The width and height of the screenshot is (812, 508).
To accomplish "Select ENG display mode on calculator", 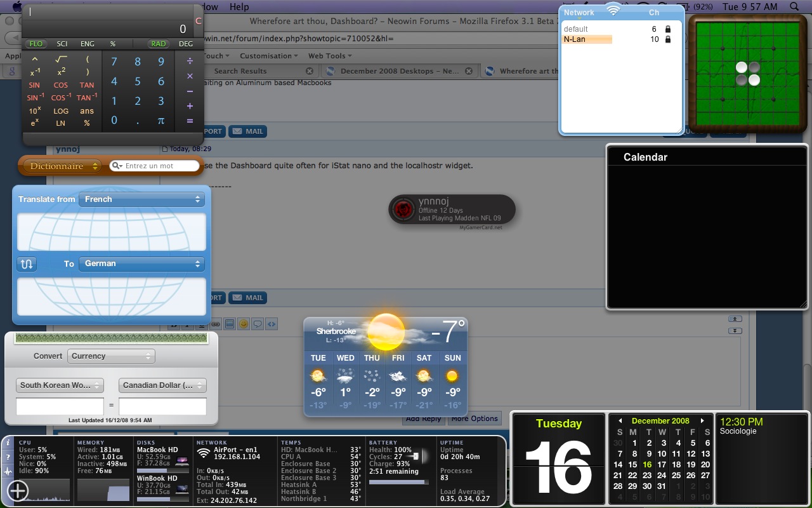I will coord(88,44).
